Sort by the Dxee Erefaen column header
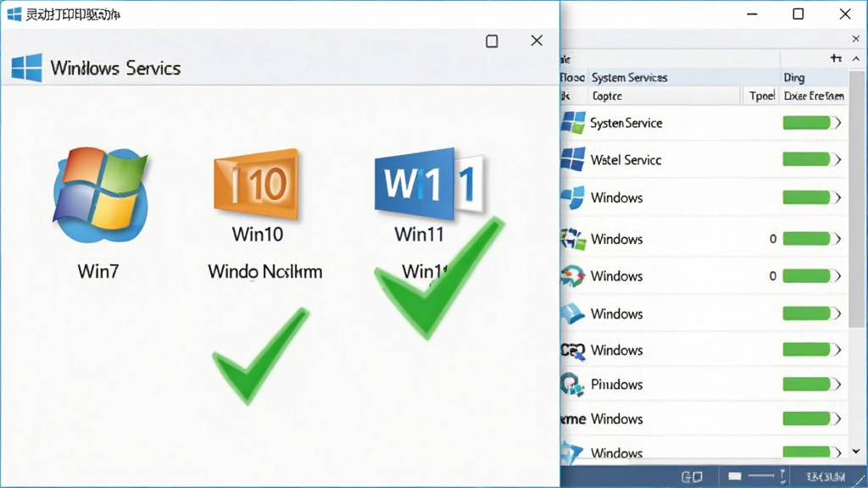 tap(814, 96)
